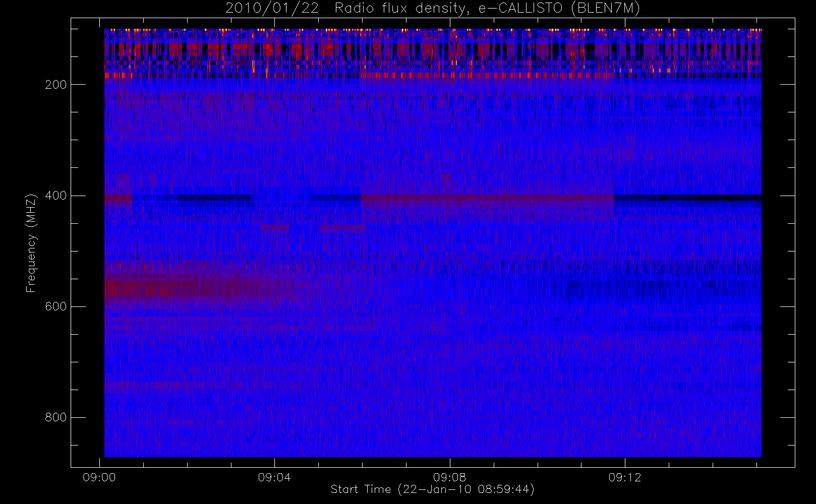Click the '800' frequency tick label
Image resolution: width=816 pixels, height=504 pixels.
click(x=55, y=417)
